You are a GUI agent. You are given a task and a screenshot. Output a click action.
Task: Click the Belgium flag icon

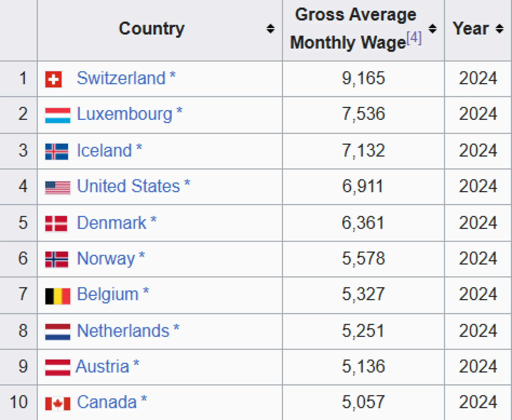[58, 296]
